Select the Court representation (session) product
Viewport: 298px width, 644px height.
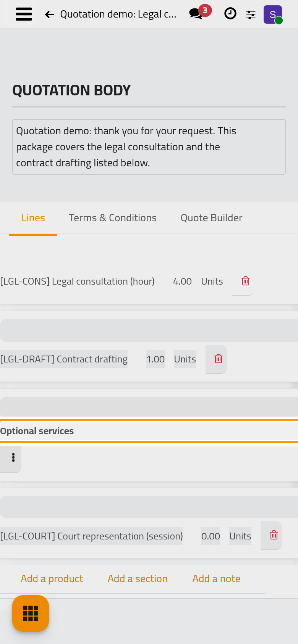click(91, 536)
